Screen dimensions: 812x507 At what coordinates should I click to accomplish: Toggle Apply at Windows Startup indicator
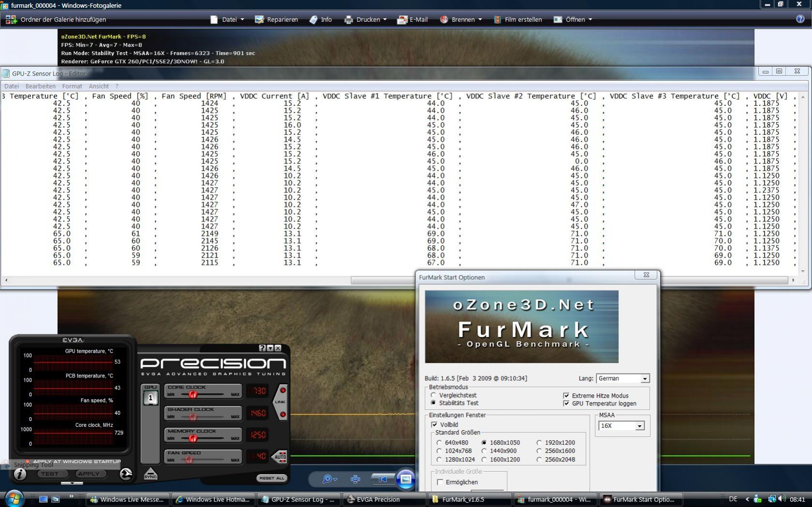(x=28, y=462)
